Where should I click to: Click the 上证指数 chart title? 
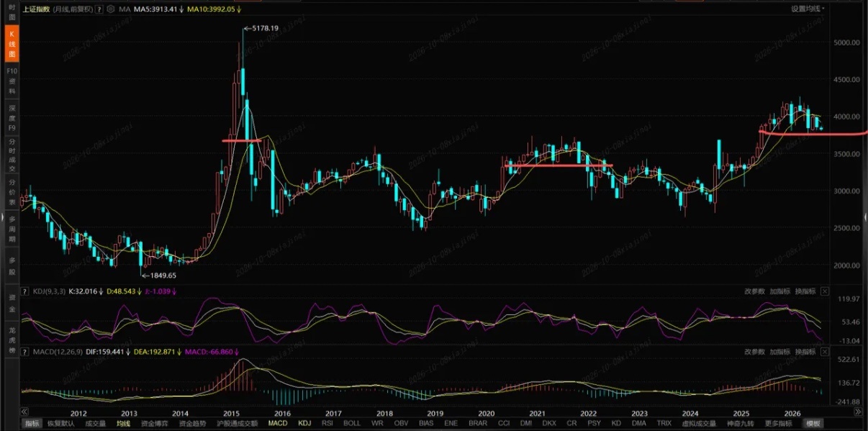37,10
